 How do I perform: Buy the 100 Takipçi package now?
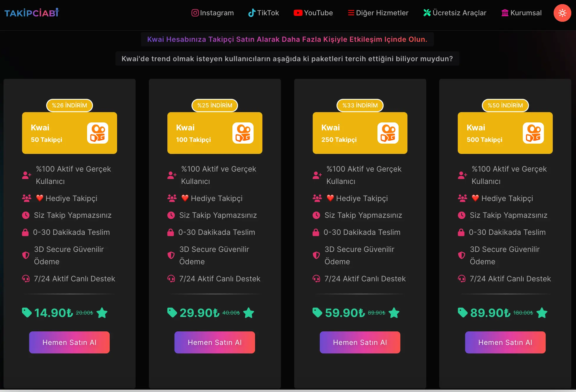(x=215, y=342)
